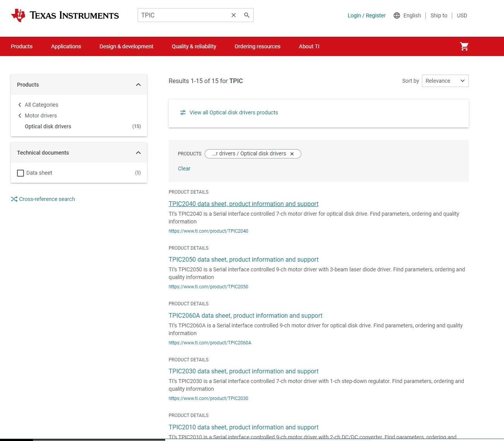This screenshot has height=441, width=504.
Task: Navigate back to Motor drivers category
Action: pos(41,116)
